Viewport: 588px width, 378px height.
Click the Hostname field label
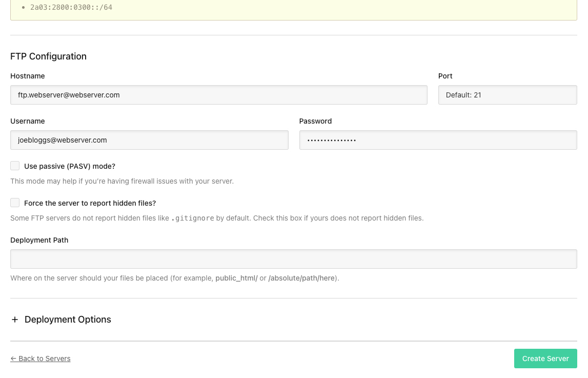pos(28,76)
